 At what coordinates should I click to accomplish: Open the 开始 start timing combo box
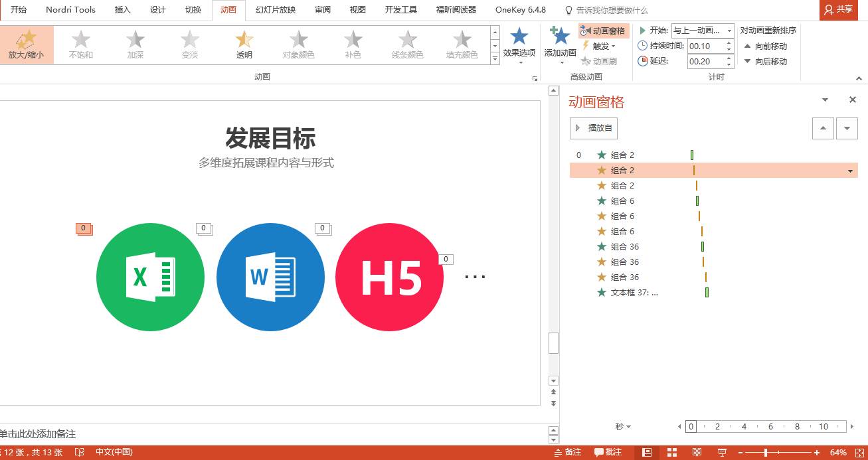tap(703, 31)
